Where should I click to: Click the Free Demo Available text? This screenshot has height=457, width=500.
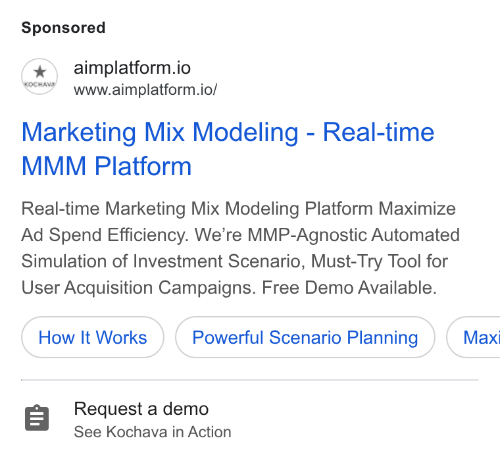(349, 288)
